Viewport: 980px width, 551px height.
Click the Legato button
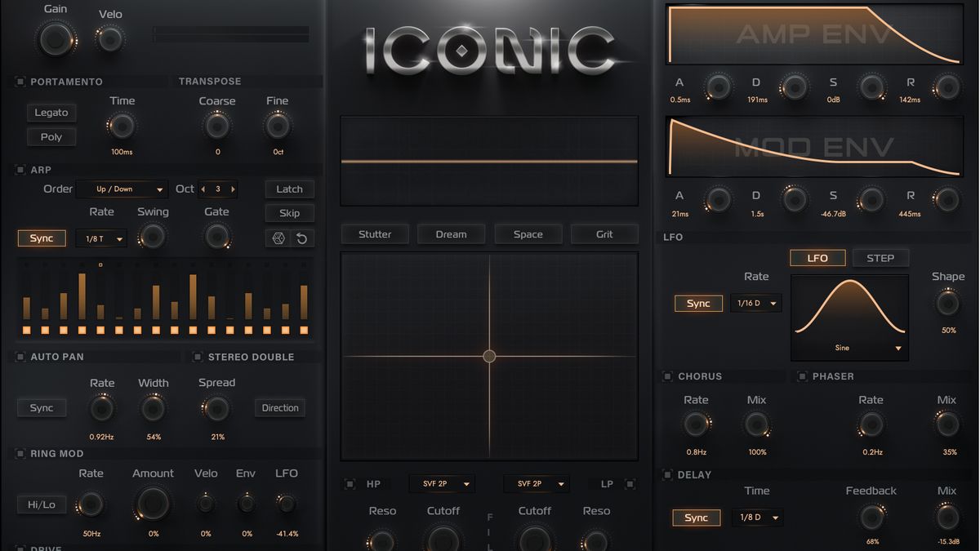[x=51, y=113]
